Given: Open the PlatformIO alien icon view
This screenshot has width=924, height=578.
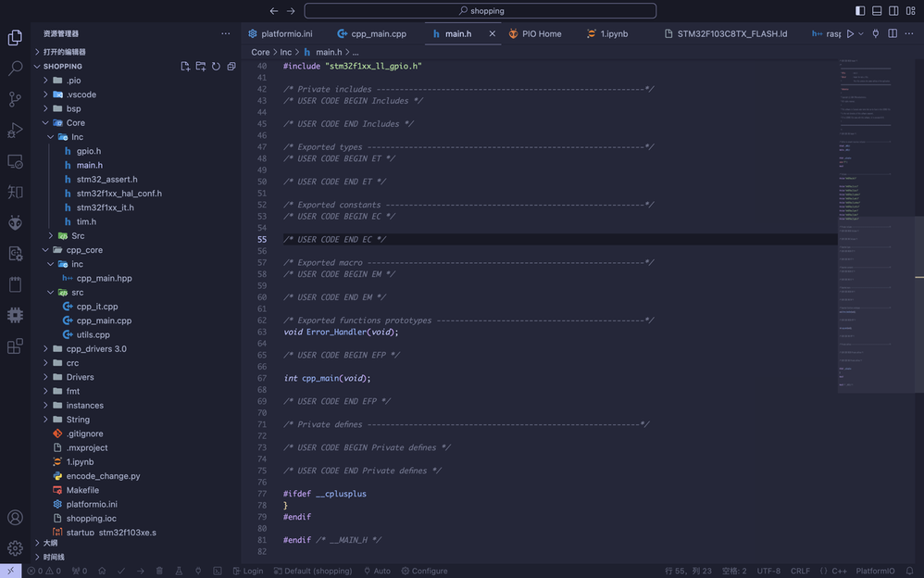Looking at the screenshot, I should (15, 222).
